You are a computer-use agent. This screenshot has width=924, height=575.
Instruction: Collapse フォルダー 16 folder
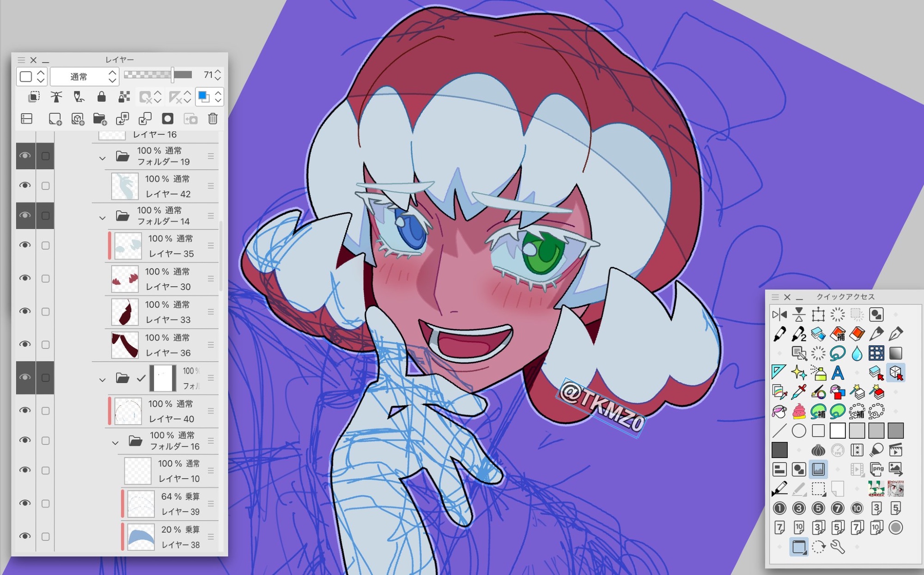click(x=115, y=442)
